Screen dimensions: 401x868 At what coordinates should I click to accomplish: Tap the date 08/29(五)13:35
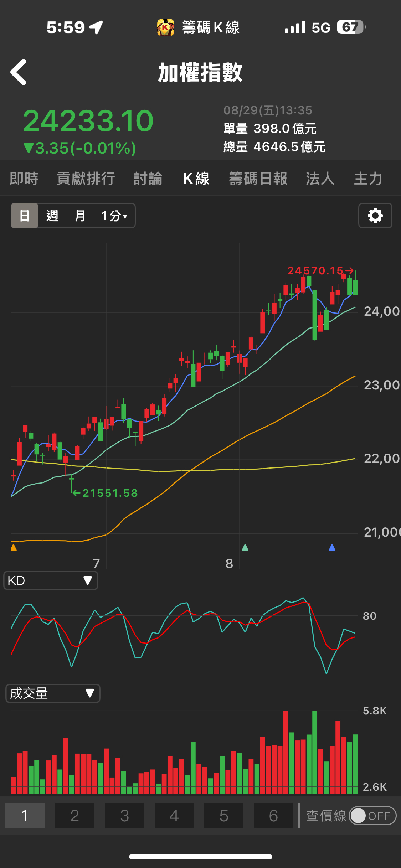point(268,110)
